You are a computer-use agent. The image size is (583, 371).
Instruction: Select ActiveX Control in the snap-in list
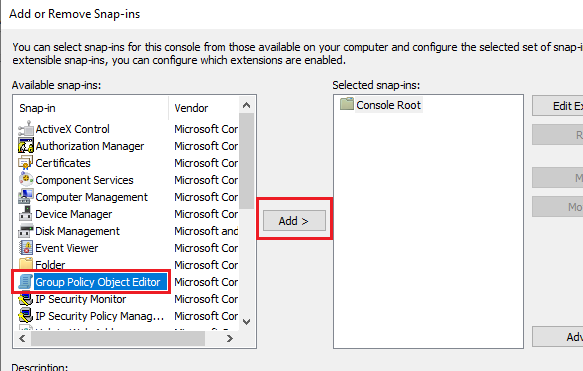pos(73,129)
